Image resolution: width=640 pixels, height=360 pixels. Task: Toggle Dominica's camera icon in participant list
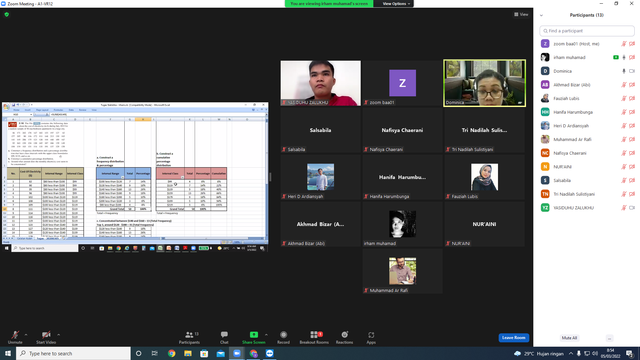point(632,71)
